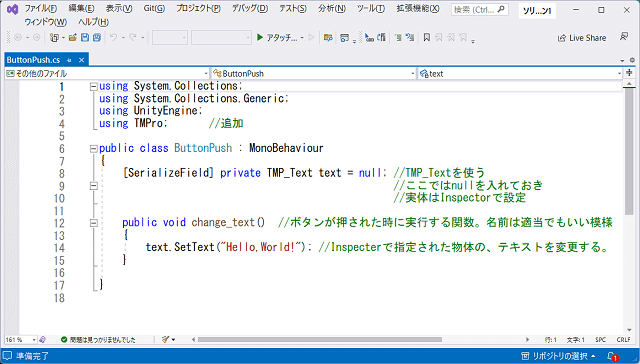Open the プロジェクト(P) menu
The width and height of the screenshot is (640, 364).
point(198,9)
